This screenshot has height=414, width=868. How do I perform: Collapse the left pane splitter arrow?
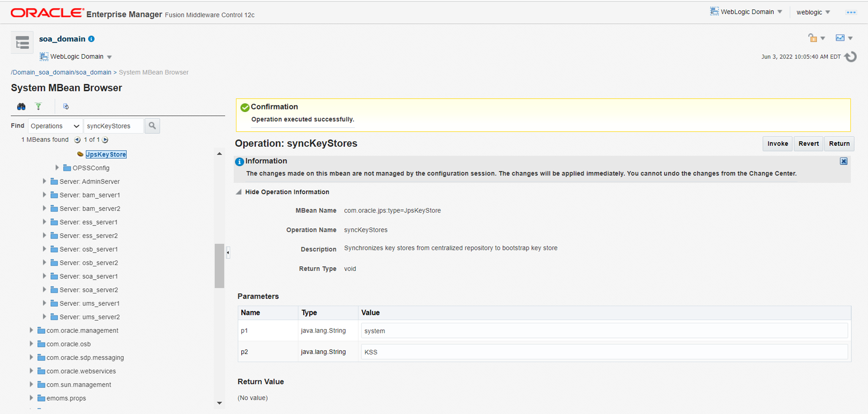pyautogui.click(x=228, y=253)
